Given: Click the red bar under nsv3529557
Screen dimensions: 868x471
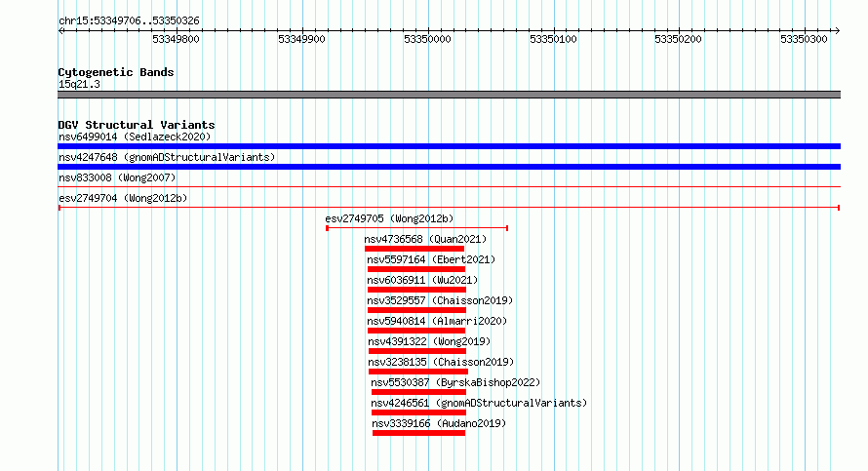Looking at the screenshot, I should [x=416, y=310].
